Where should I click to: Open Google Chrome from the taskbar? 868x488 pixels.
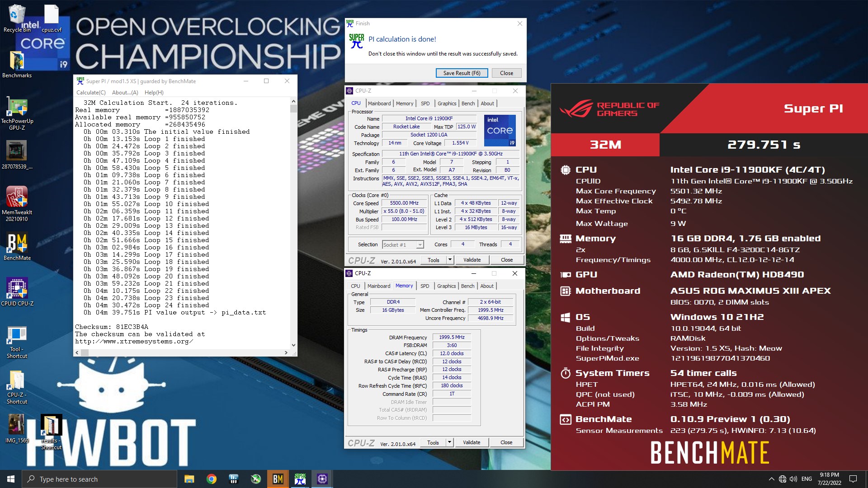coord(211,479)
